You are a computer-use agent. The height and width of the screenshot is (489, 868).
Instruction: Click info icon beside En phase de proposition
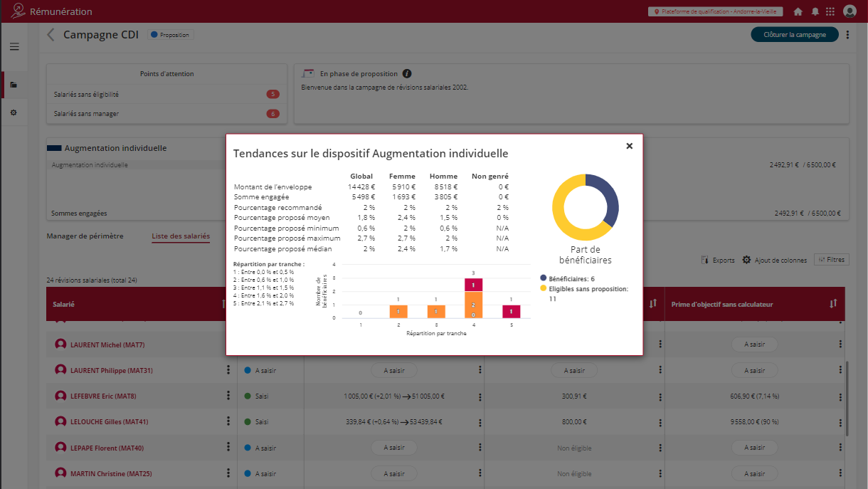[x=407, y=73]
